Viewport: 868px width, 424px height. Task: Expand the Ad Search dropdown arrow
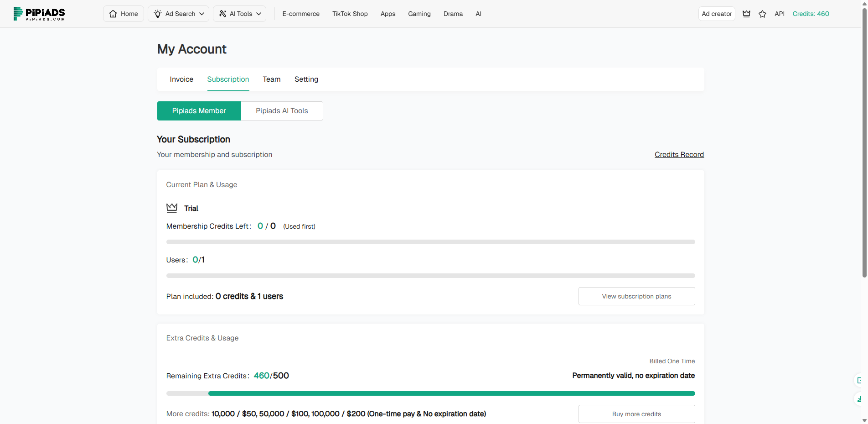[201, 14]
